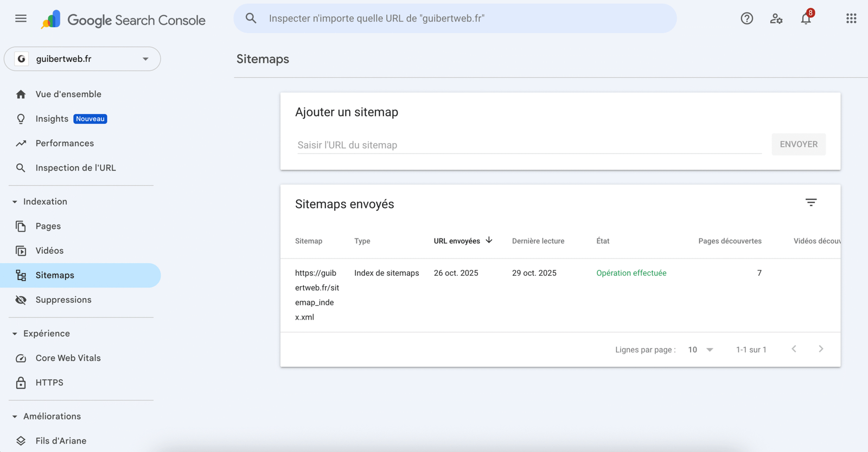Screen dimensions: 868x452
Task: Click the Opération effectuée status
Action: click(x=631, y=273)
